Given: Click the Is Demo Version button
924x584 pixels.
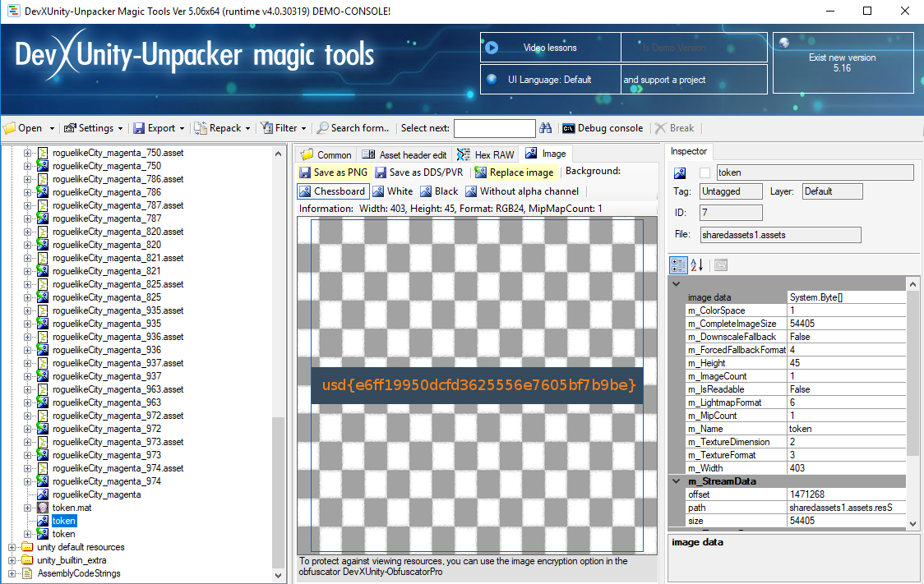Looking at the screenshot, I should [x=694, y=48].
